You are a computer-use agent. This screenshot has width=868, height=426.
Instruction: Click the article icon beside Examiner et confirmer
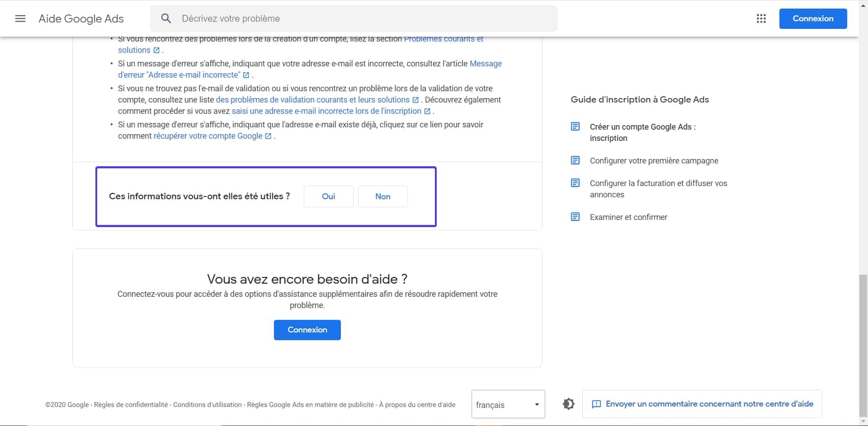click(575, 217)
